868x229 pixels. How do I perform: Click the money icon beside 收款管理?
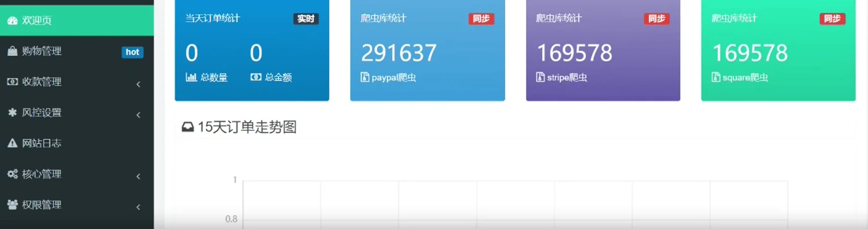(x=12, y=82)
